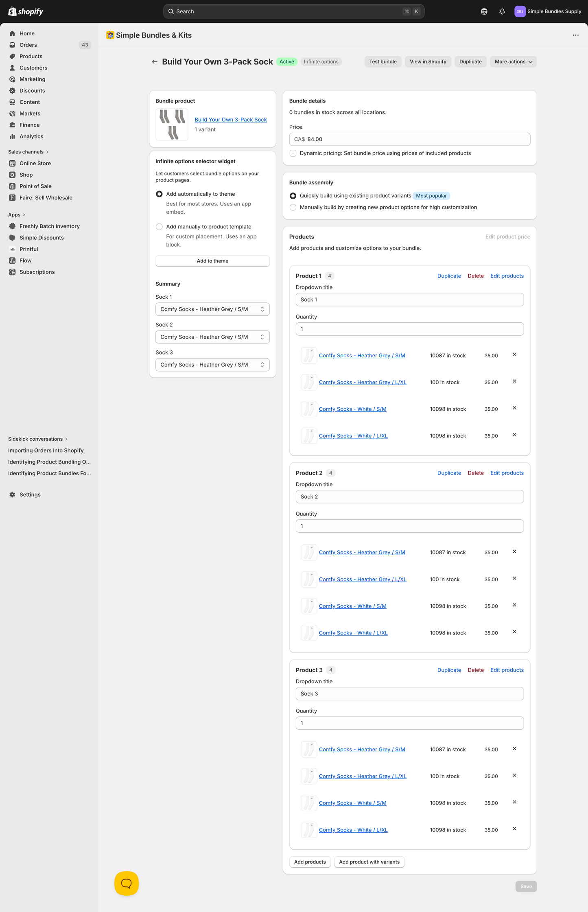Remove White L/XL from Product 1

pyautogui.click(x=514, y=435)
